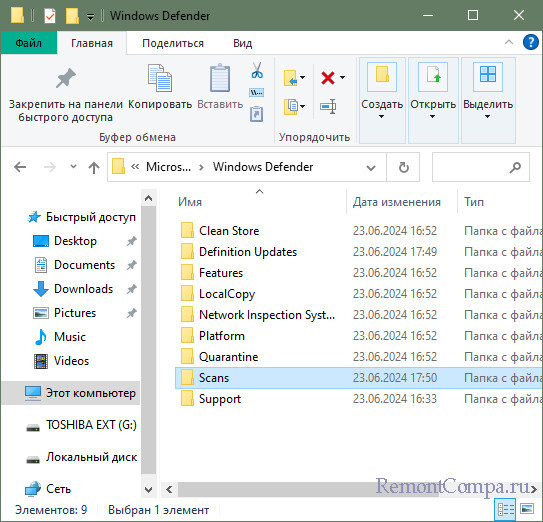Click the Rename icon in ribbon
Viewport: 543px width, 522px height.
328,106
